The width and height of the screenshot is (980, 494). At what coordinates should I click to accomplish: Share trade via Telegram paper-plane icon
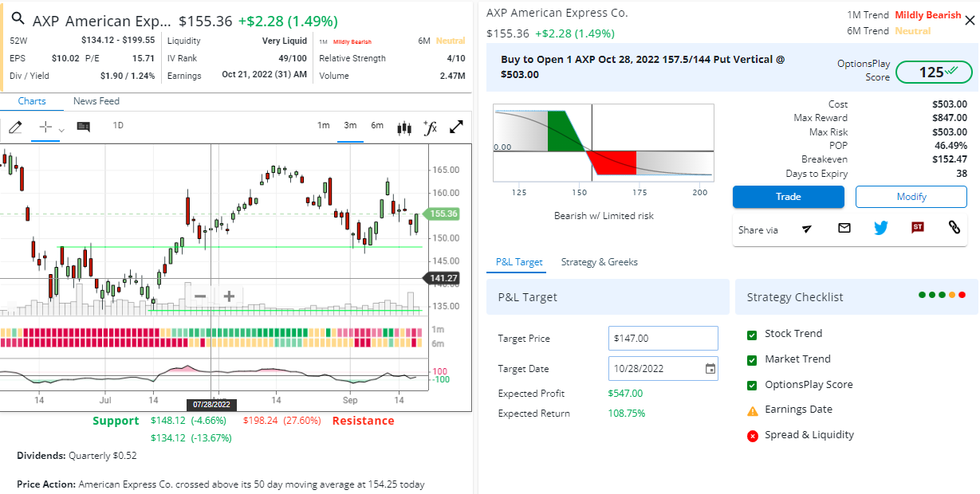807,229
